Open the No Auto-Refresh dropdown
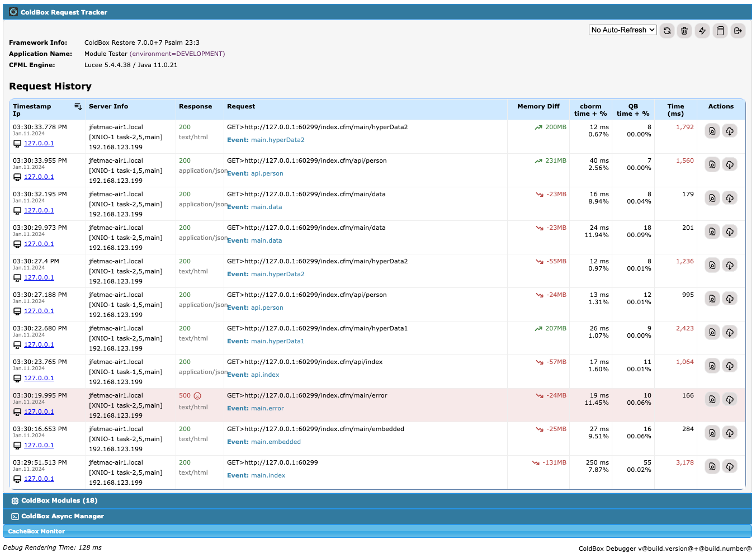This screenshot has height=558, width=756. 622,30
